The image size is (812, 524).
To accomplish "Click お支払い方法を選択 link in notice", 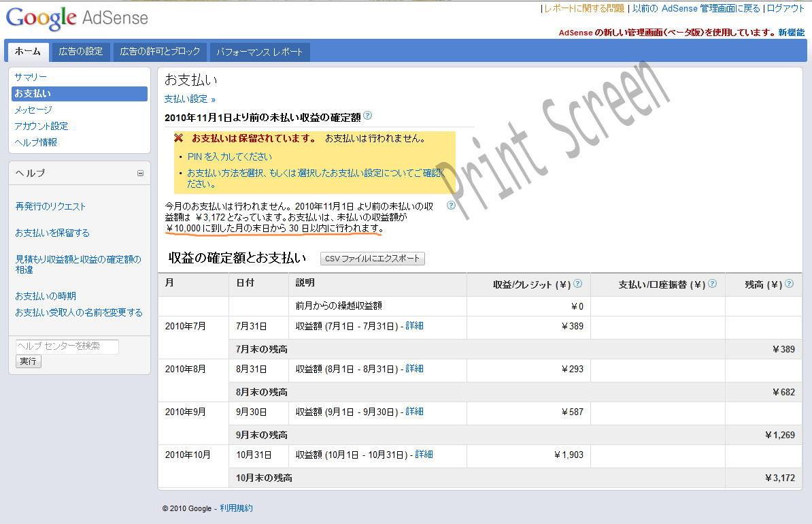I will (x=316, y=178).
